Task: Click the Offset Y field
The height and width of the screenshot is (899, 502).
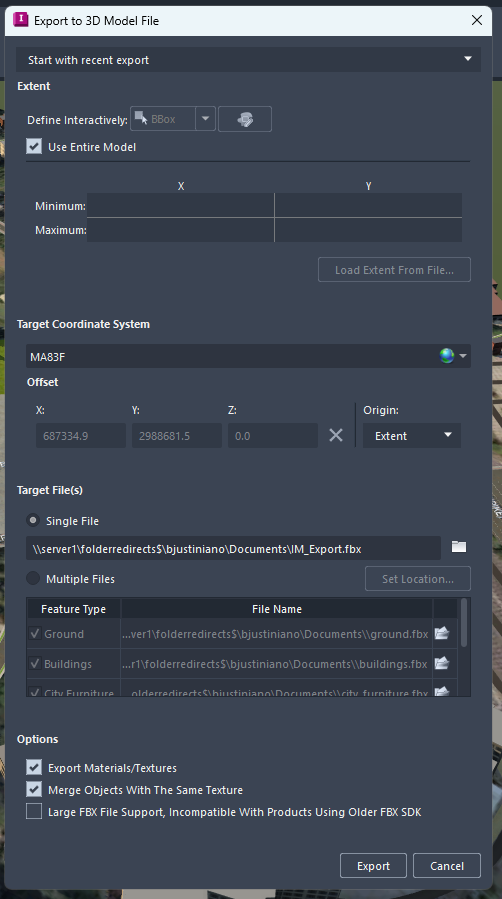Action: pos(177,436)
